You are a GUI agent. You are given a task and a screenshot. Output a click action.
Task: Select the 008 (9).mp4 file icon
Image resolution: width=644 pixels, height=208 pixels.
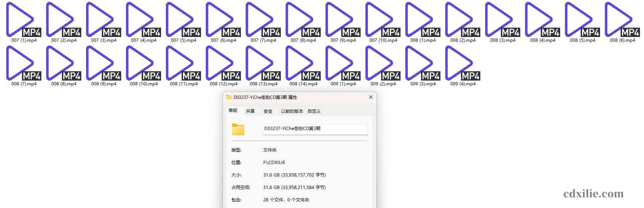click(x=104, y=63)
